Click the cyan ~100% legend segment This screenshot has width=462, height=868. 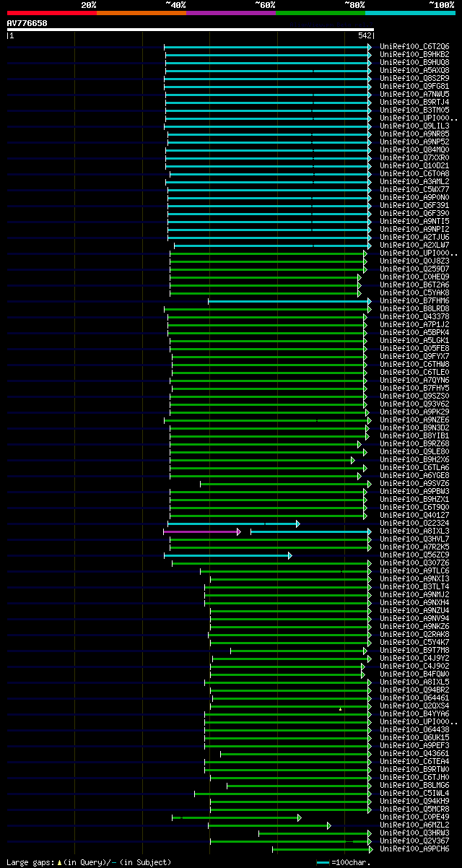[x=409, y=13]
